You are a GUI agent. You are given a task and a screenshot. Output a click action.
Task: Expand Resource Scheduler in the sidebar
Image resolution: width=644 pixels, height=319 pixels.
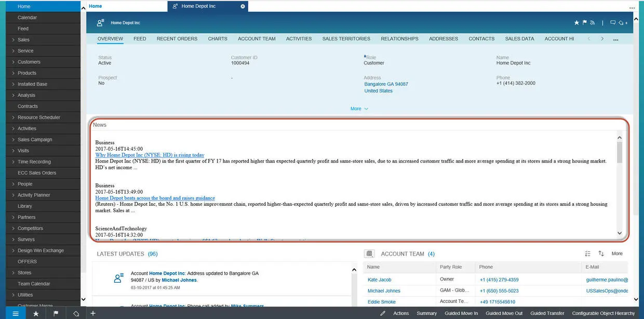(13, 117)
